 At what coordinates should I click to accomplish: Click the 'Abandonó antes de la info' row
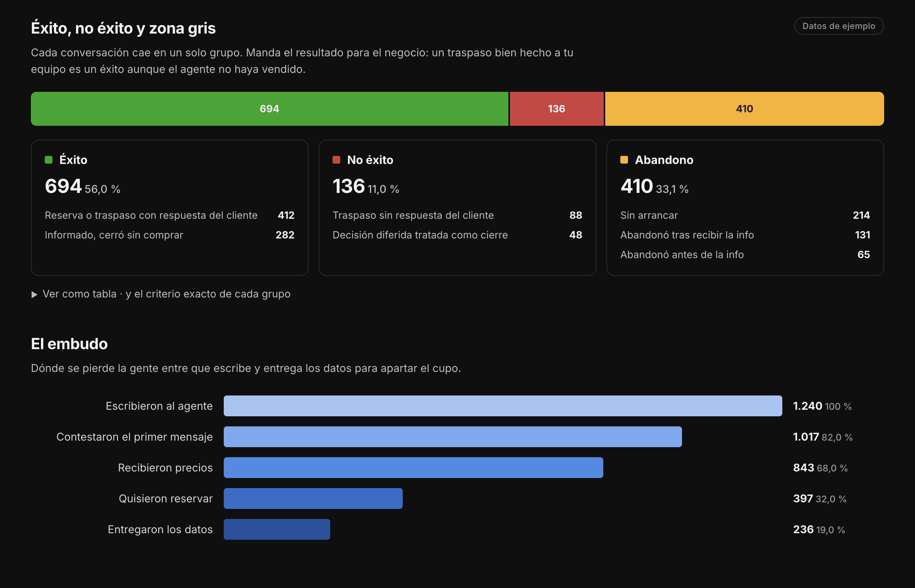click(745, 255)
